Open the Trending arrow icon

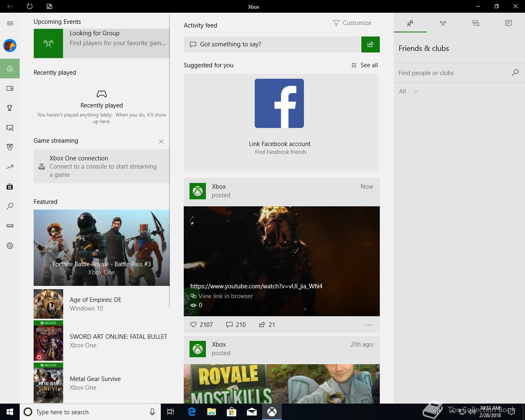10,167
